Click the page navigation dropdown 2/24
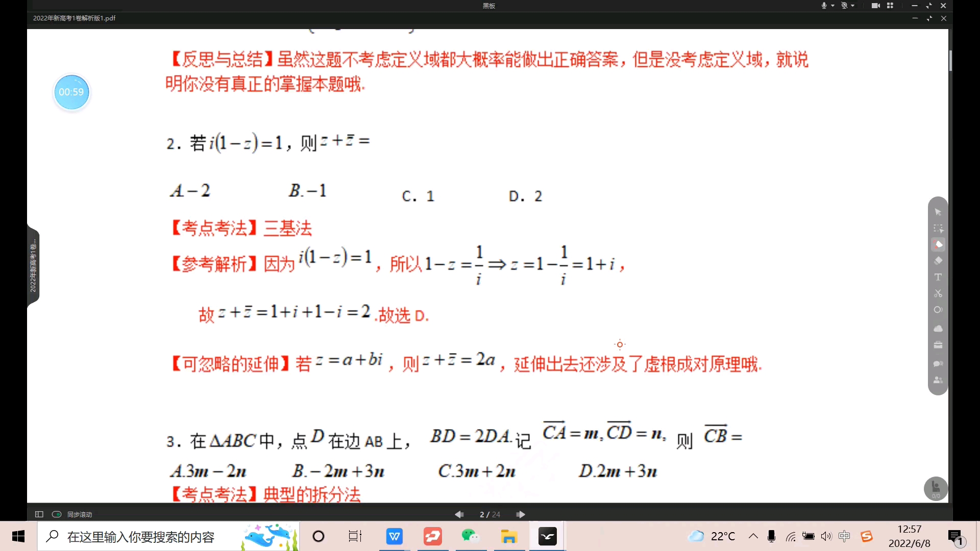 [489, 514]
